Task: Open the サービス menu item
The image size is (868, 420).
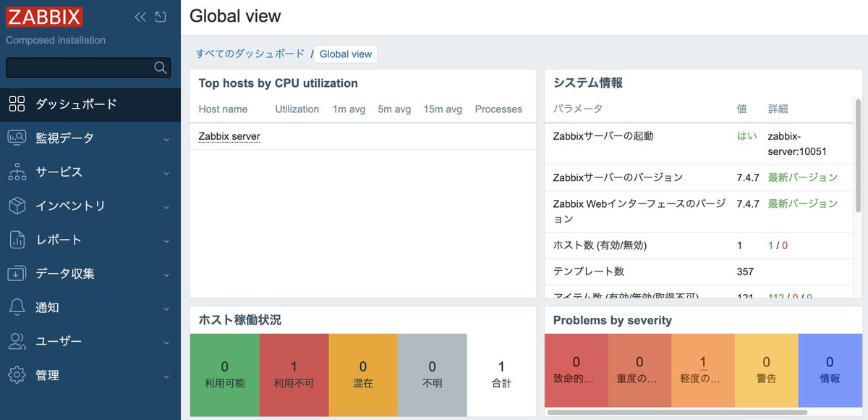Action: [x=90, y=172]
